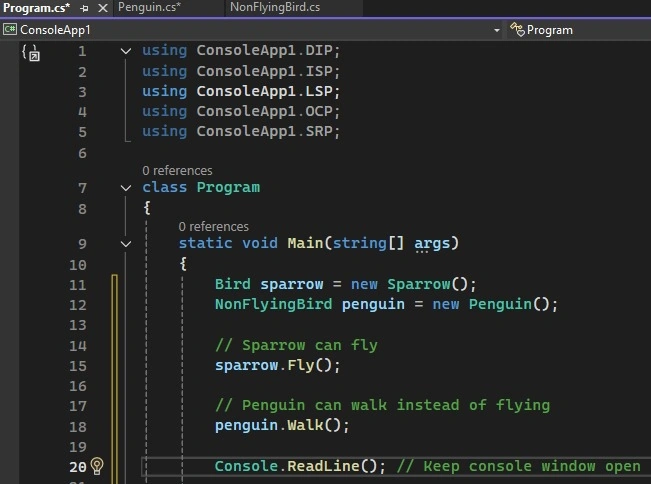Click the 'using ConsoleApp1.LSP;' line
Image resolution: width=651 pixels, height=484 pixels.
tap(241, 91)
